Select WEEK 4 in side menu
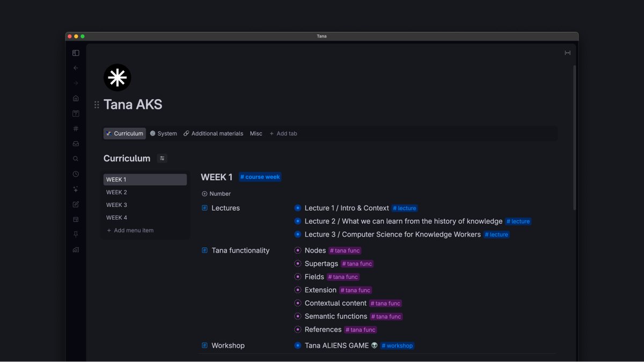The image size is (644, 362). tap(145, 218)
